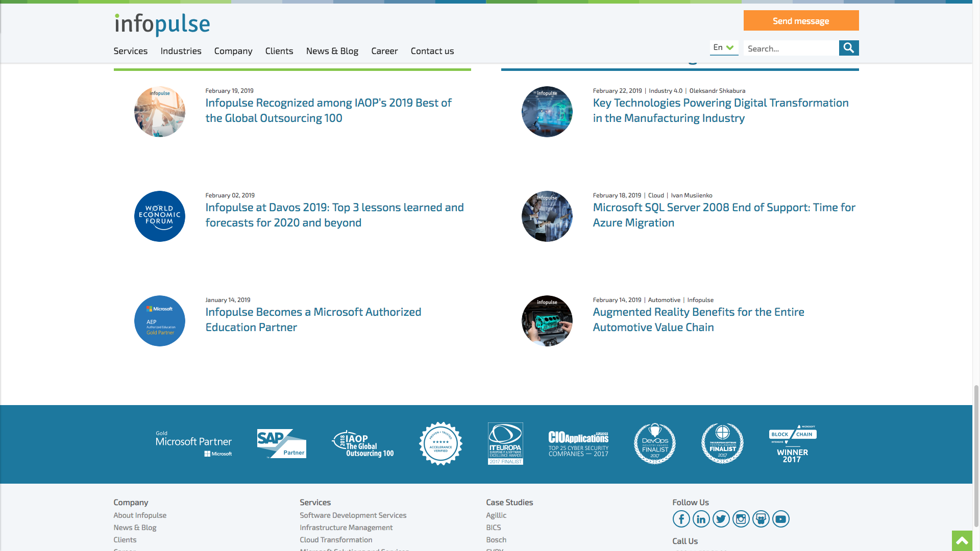The image size is (980, 551).
Task: Click the infopulse logo
Action: tap(162, 24)
